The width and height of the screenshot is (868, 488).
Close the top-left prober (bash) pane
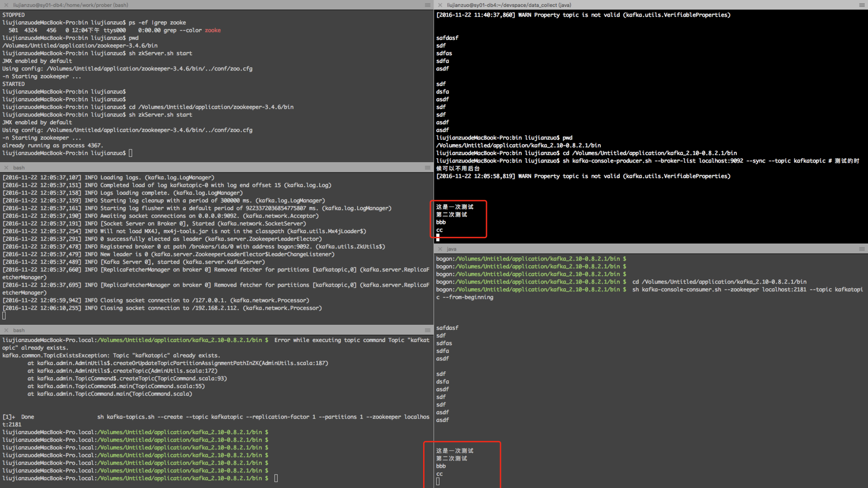6,5
